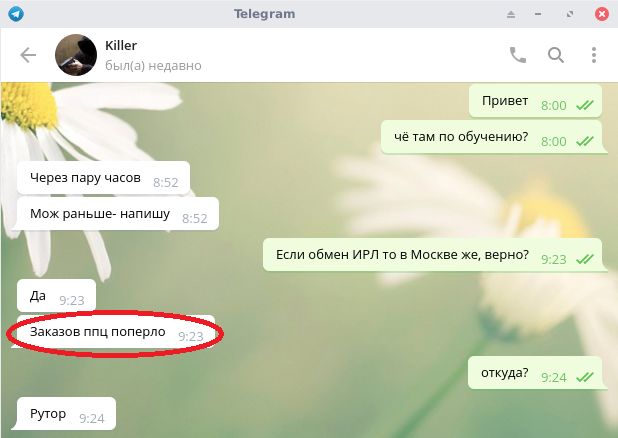
Task: Go back using the header arrow
Action: point(28,55)
